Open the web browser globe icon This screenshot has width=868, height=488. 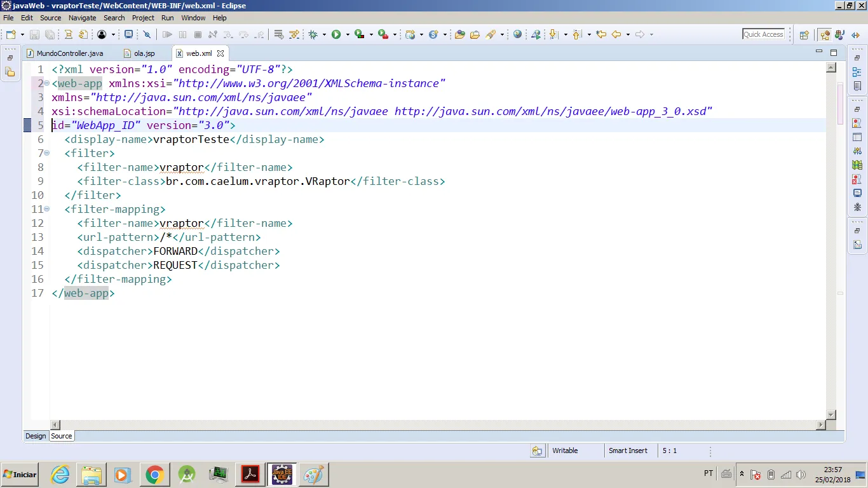517,34
